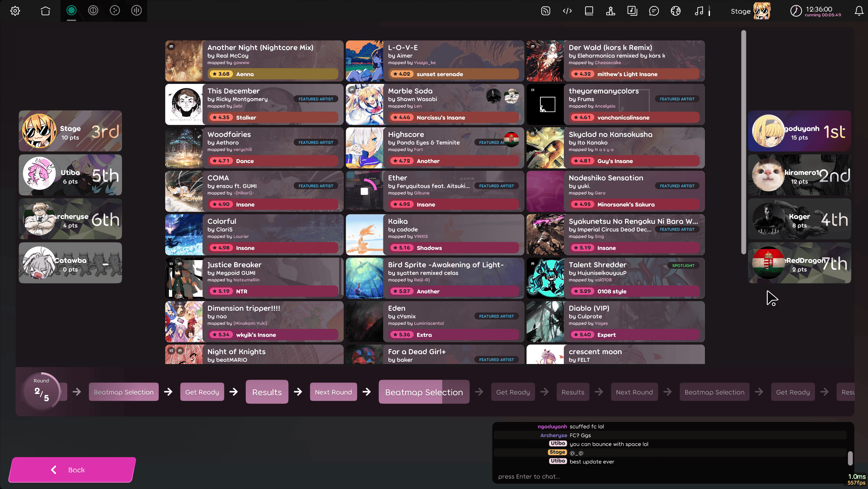Click the SPOTLIGHT badge on Talent Shredder
This screenshot has height=489, width=868.
[x=683, y=266]
